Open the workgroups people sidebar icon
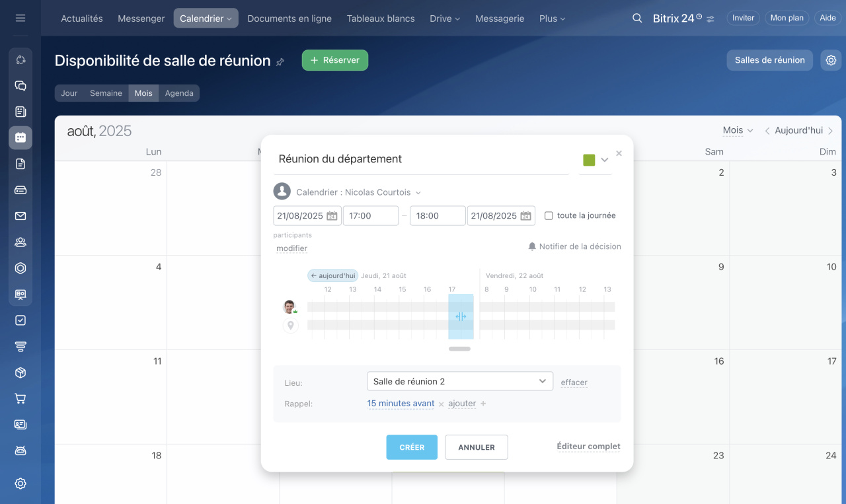The height and width of the screenshot is (504, 846). [20, 242]
